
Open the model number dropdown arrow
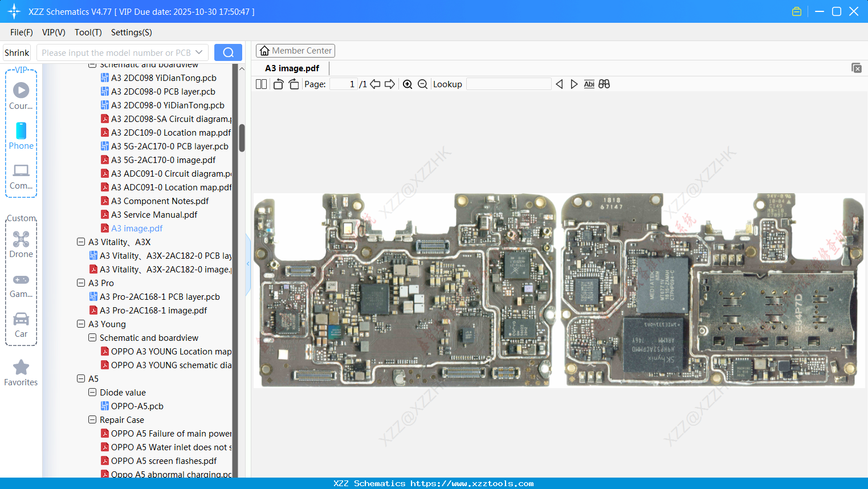pyautogui.click(x=199, y=52)
